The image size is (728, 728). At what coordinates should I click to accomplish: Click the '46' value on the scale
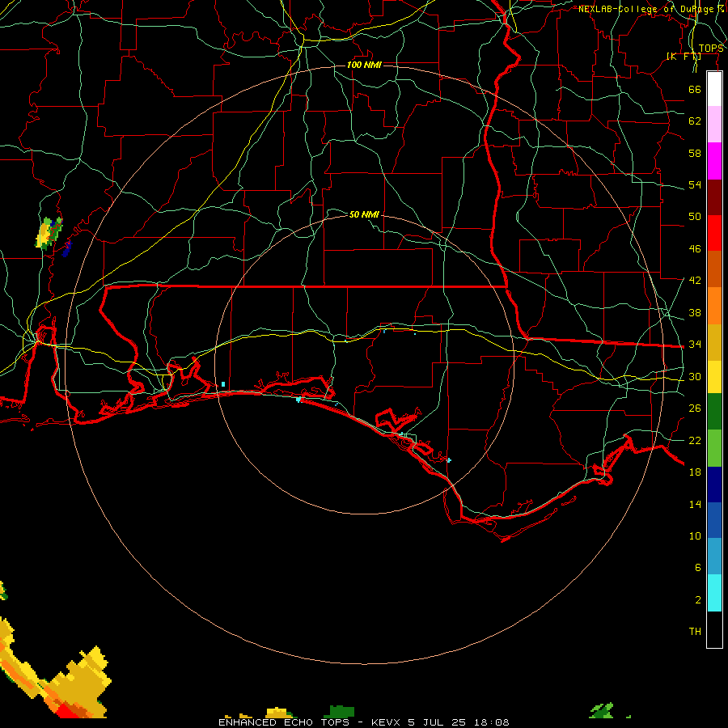click(x=695, y=249)
